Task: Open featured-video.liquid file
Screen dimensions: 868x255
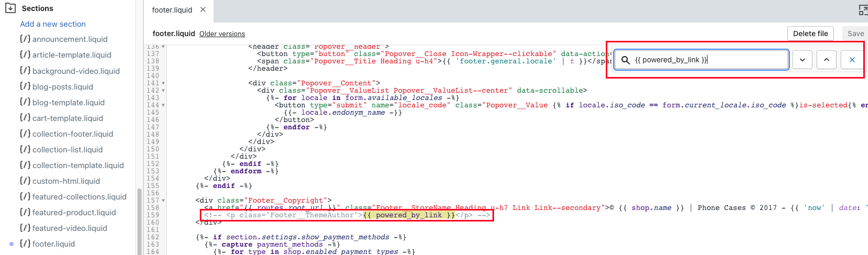Action: click(x=70, y=228)
